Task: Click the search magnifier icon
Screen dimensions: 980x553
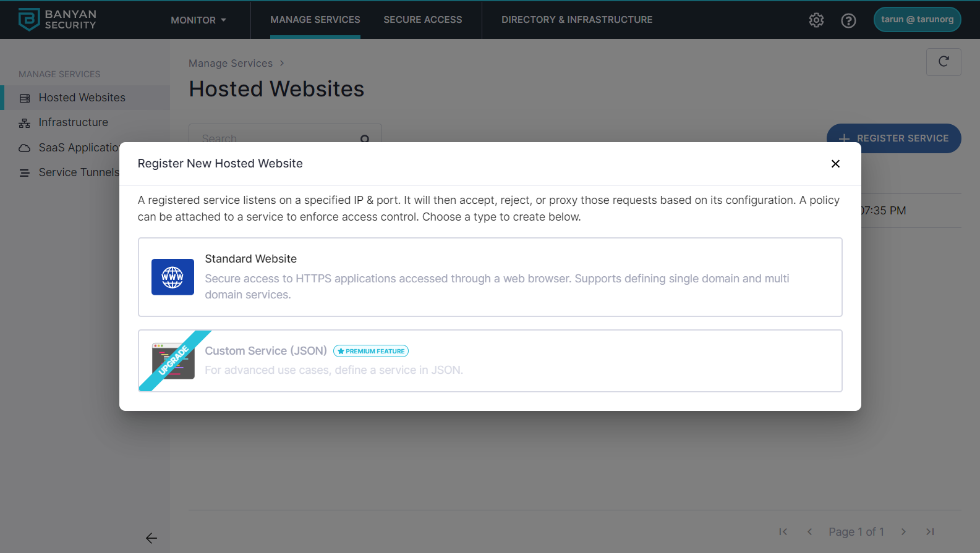Action: pos(365,138)
